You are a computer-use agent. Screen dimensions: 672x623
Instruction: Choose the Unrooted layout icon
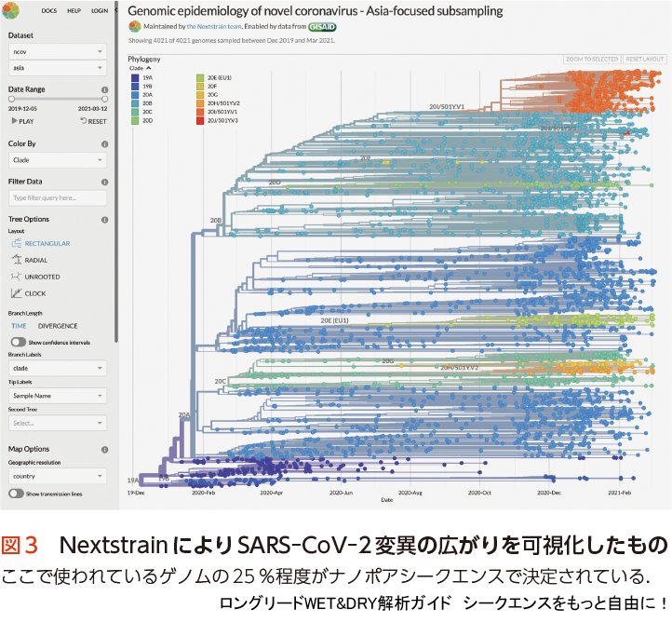click(x=17, y=277)
